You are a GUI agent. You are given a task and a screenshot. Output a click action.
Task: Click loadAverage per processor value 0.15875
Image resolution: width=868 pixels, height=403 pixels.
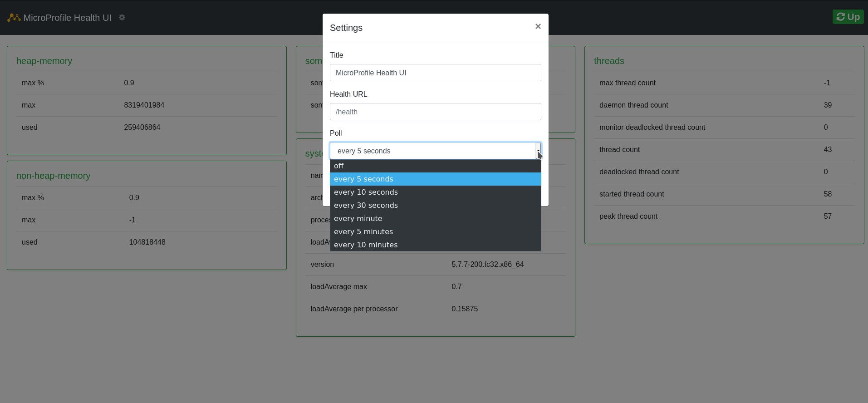pyautogui.click(x=465, y=309)
